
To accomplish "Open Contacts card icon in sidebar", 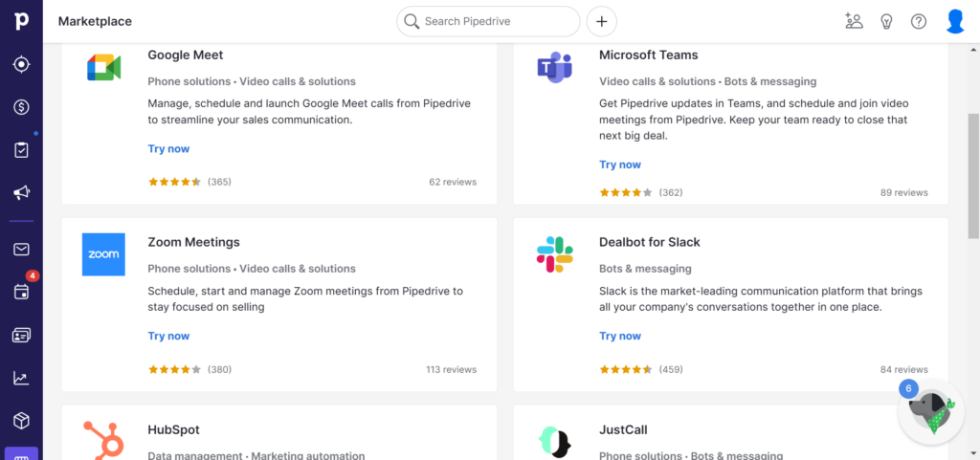I will pyautogui.click(x=21, y=335).
